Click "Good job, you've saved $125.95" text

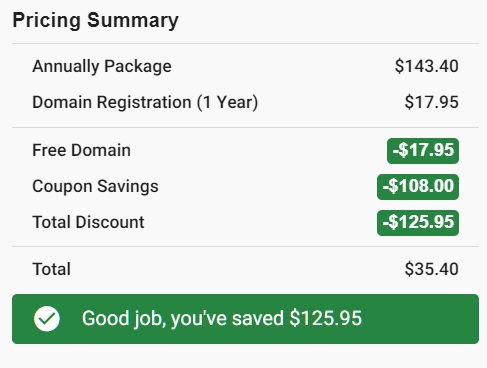coord(222,318)
